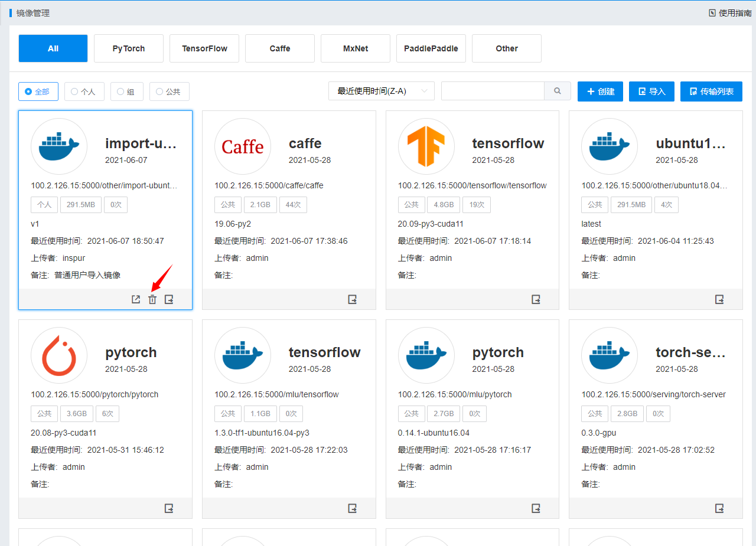756x546 pixels.
Task: Click the export icon on caffe card
Action: pos(353,299)
